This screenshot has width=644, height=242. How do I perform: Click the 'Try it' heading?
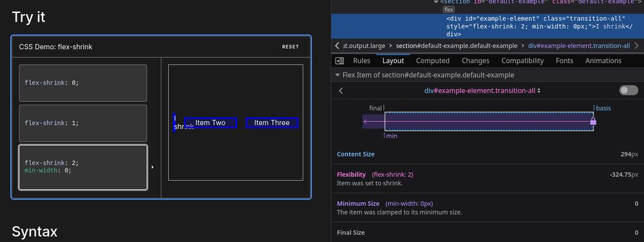click(28, 17)
